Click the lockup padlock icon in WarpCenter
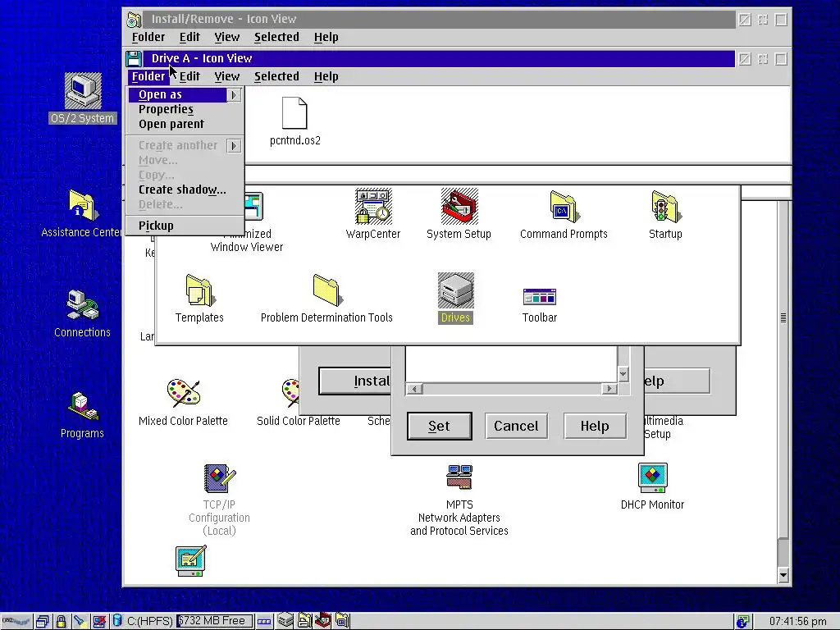 pos(61,622)
